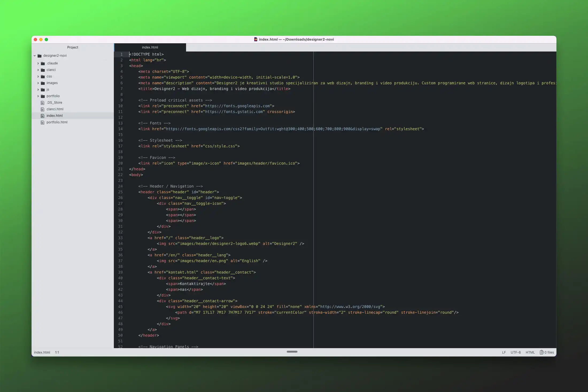The width and height of the screenshot is (588, 392).
Task: Expand the css folder chevron
Action: (x=38, y=77)
